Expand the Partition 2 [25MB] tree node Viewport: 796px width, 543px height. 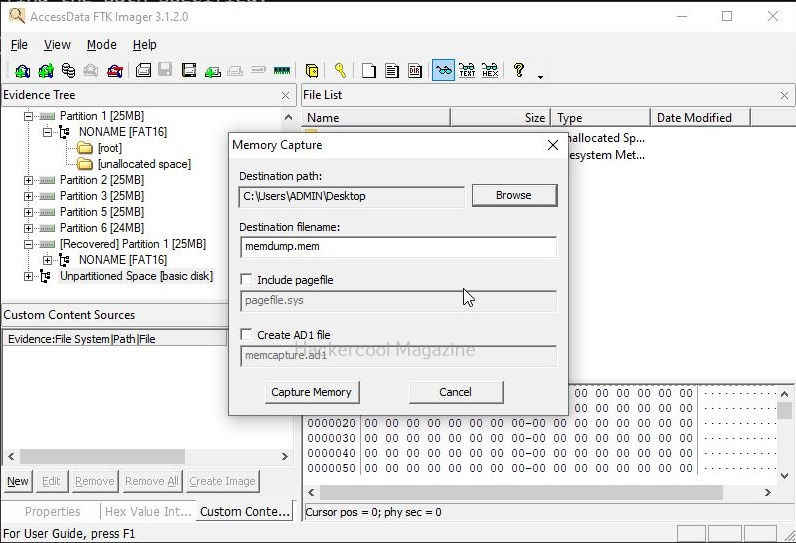[x=30, y=180]
